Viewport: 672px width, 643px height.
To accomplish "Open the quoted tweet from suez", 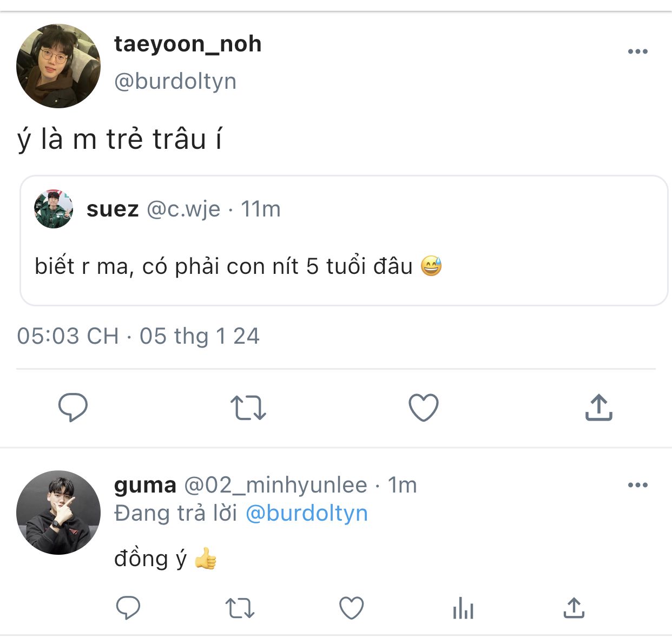I will [344, 240].
